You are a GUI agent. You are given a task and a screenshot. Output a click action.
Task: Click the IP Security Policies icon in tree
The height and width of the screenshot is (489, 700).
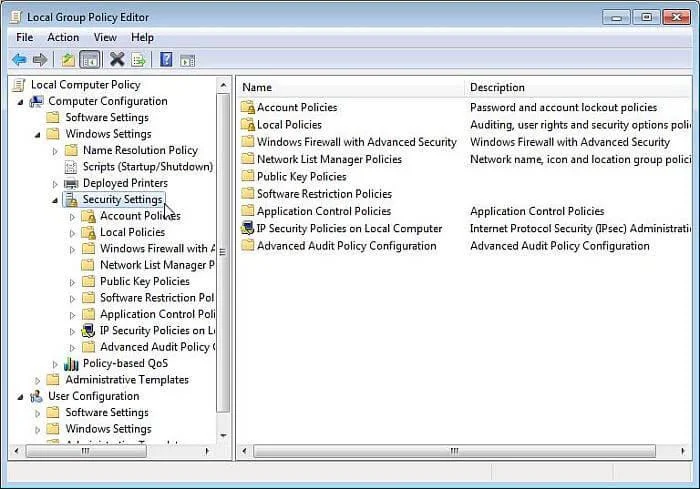(88, 330)
